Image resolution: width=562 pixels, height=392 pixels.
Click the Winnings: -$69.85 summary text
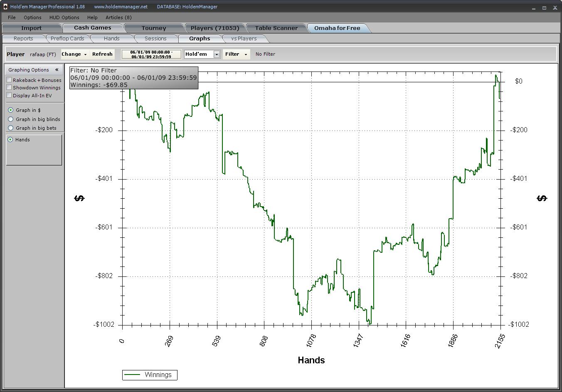pyautogui.click(x=99, y=85)
